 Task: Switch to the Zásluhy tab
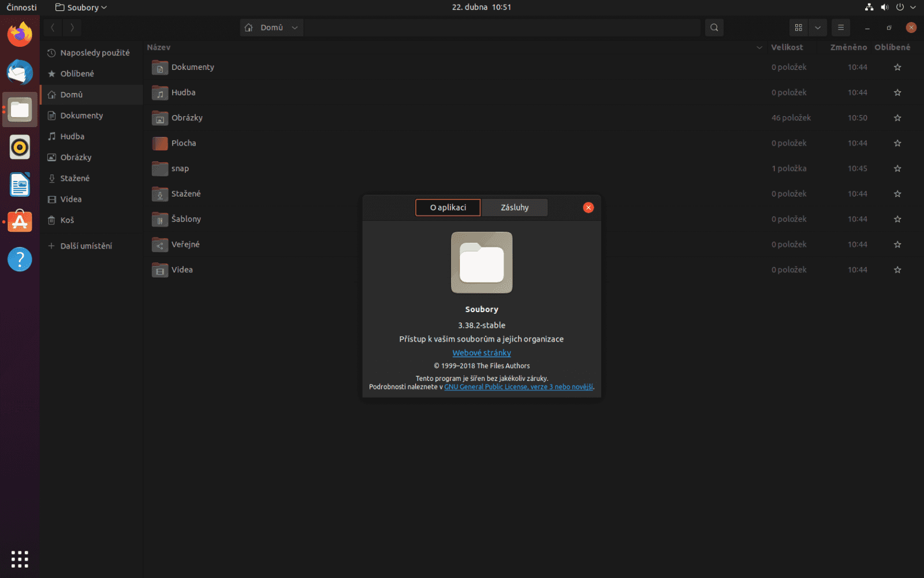[x=515, y=207]
